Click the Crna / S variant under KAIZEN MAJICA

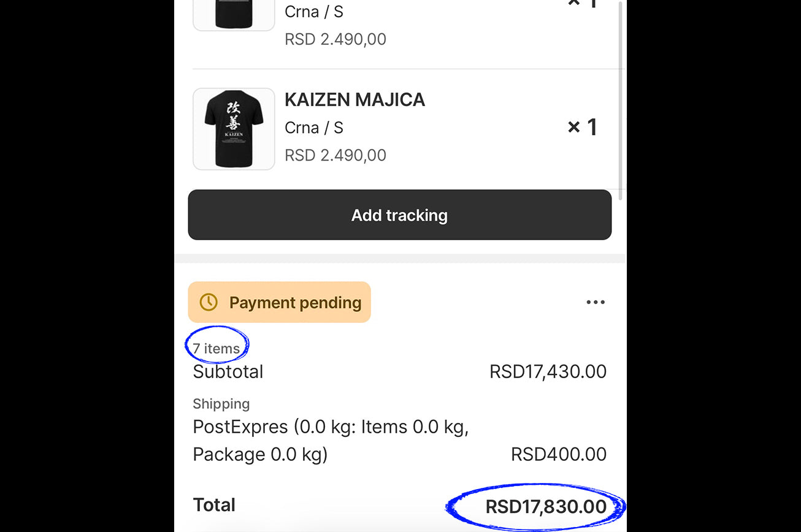point(314,128)
